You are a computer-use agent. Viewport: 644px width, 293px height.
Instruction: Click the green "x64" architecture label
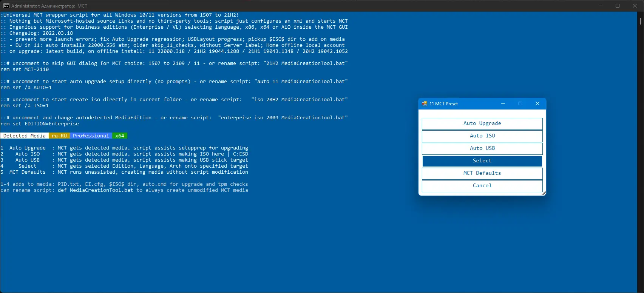120,136
